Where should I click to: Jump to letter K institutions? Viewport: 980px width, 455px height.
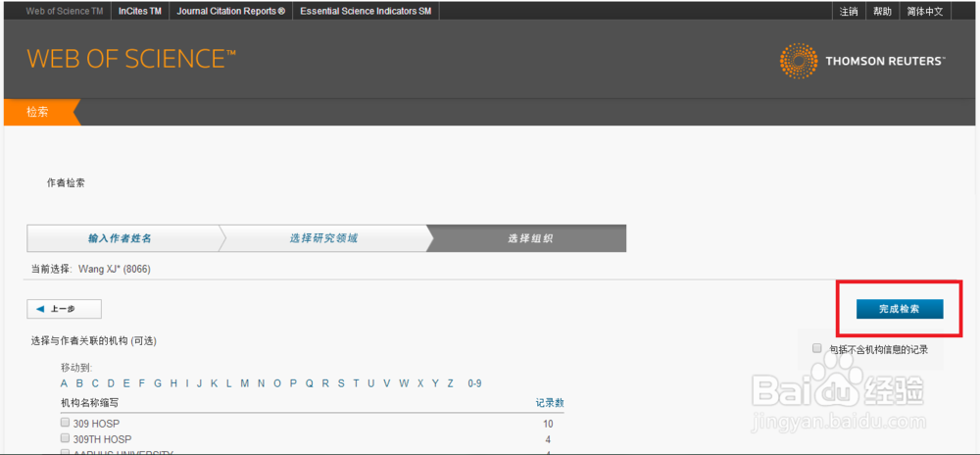tap(214, 383)
